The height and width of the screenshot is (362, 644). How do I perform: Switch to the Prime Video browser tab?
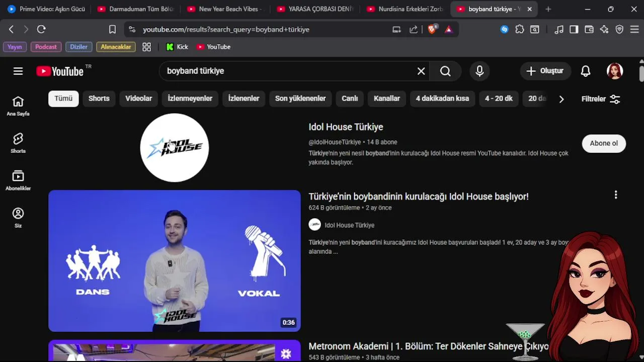(x=46, y=9)
